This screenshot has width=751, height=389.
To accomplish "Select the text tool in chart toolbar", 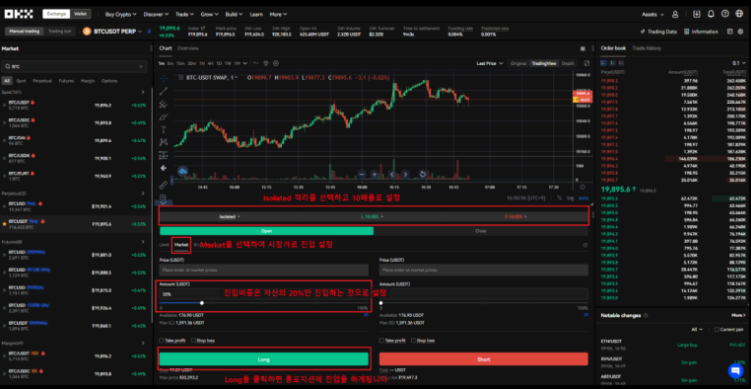I will (x=163, y=129).
